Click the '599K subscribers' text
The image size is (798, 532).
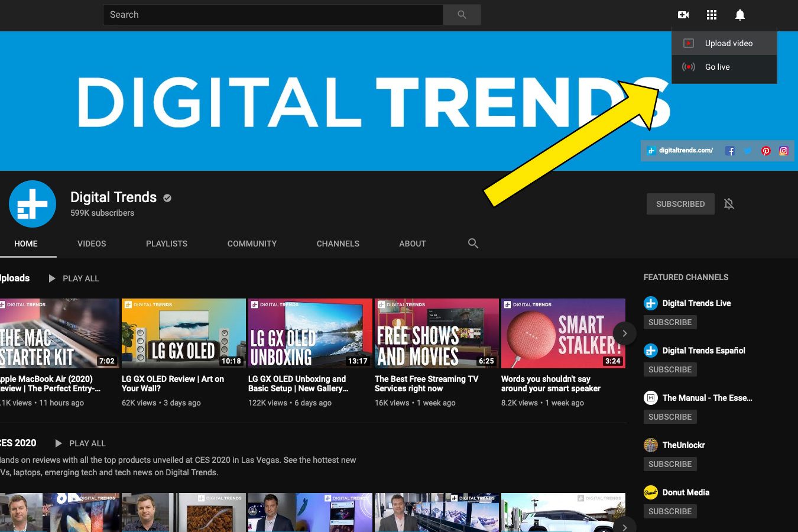pyautogui.click(x=102, y=213)
